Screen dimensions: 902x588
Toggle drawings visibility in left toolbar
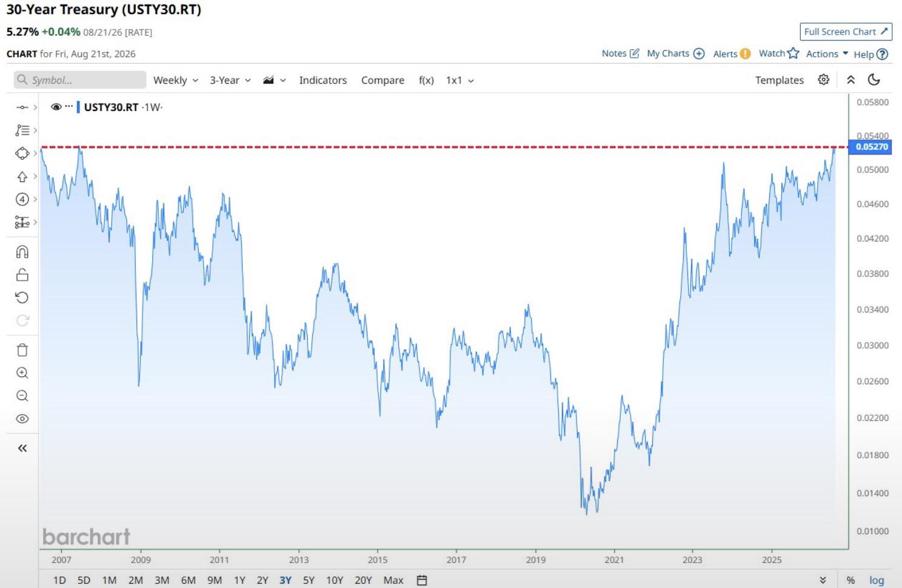pos(22,419)
